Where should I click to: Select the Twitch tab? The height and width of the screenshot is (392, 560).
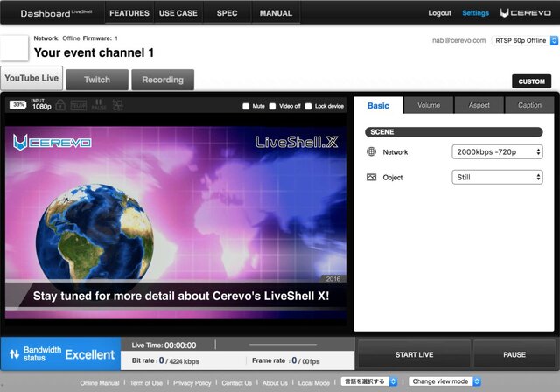pos(97,80)
